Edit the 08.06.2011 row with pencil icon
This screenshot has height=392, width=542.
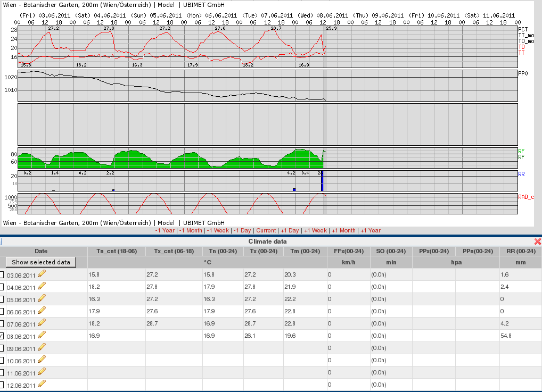click(42, 335)
